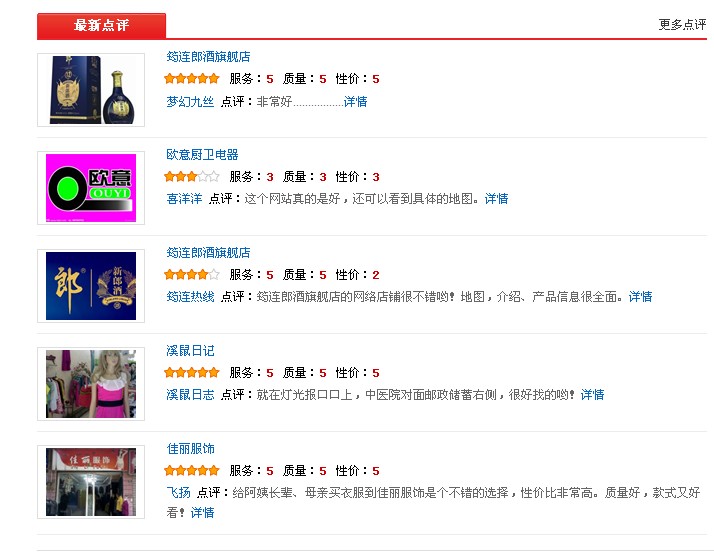
Task: View reviewer 梦幻九丝 profile
Action: (190, 102)
